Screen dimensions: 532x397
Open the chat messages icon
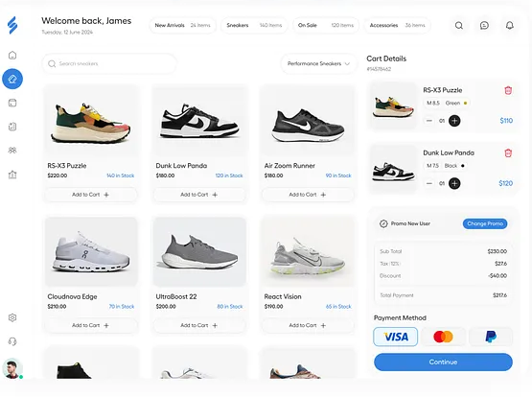[x=484, y=26]
